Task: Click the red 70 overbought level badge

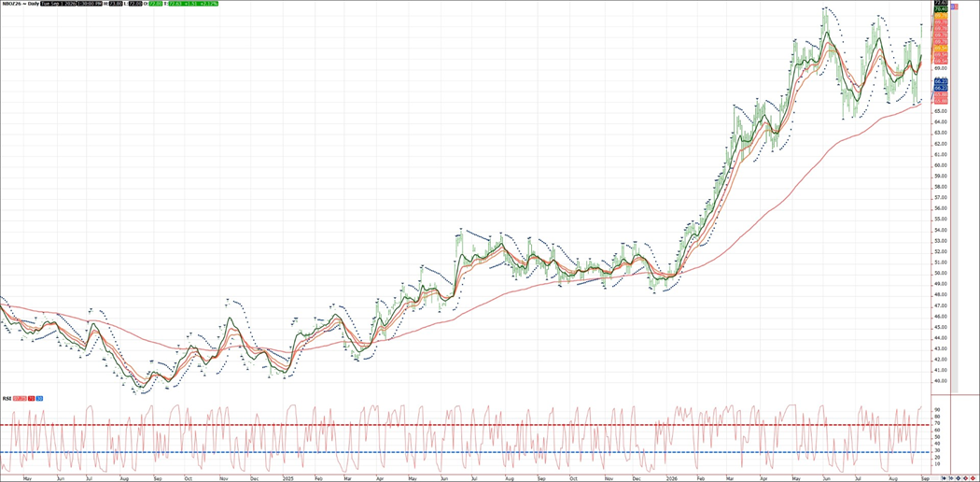Action: 31,398
